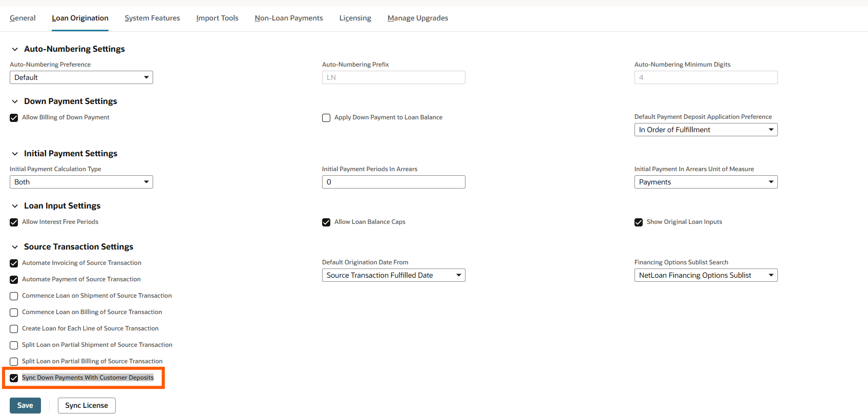Open Default Origination Date From dropdown
868x414 pixels.
tap(393, 275)
